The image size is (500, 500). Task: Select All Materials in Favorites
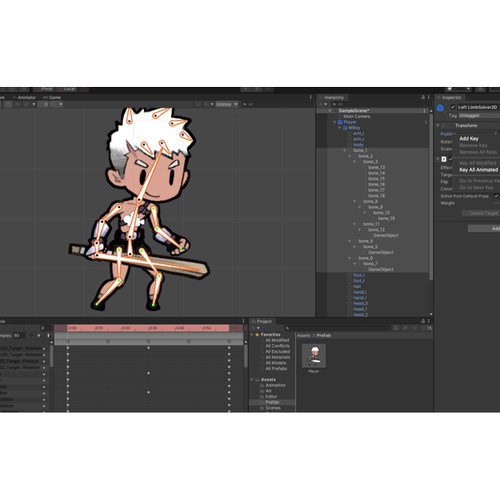click(x=278, y=357)
